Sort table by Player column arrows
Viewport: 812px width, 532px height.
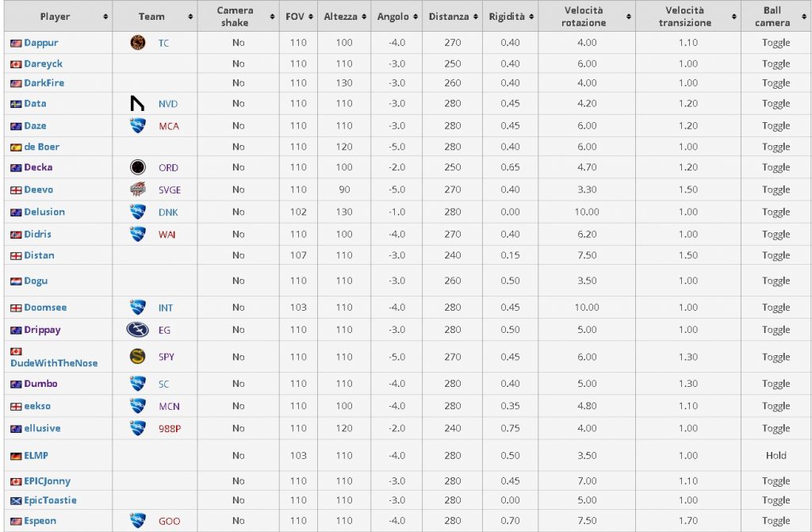point(105,17)
